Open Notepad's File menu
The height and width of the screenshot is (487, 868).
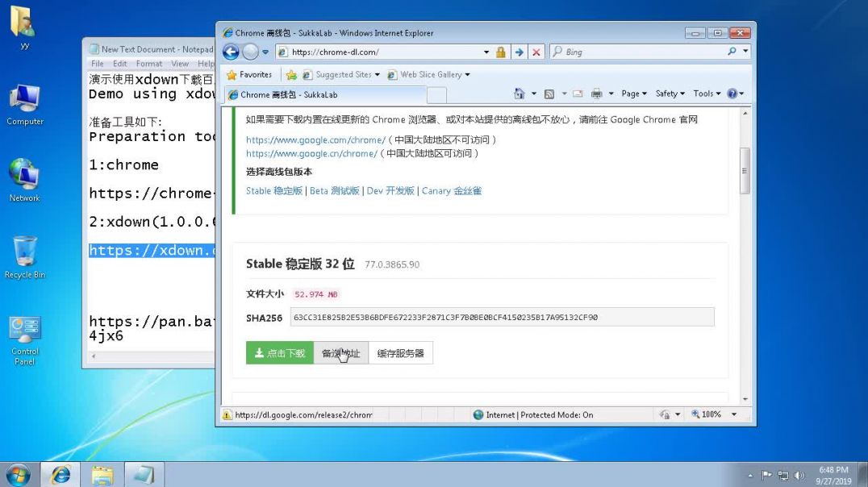point(98,64)
